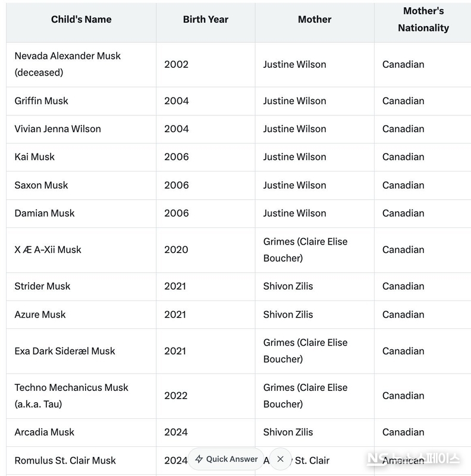
Task: Select the Kai Musk row name
Action: click(x=34, y=157)
